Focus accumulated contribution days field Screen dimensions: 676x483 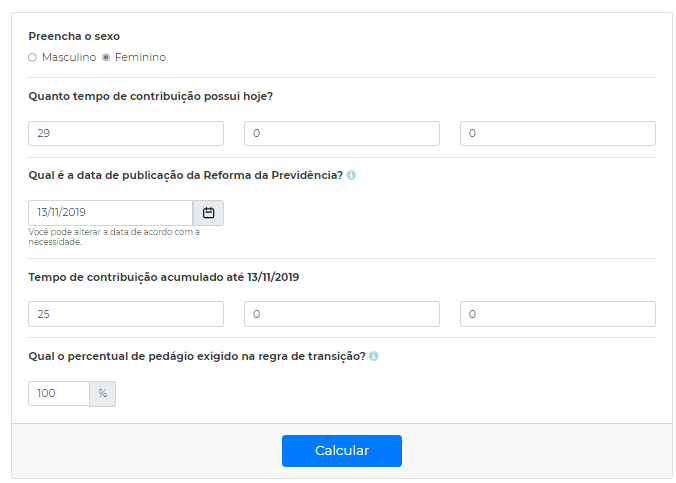click(558, 314)
